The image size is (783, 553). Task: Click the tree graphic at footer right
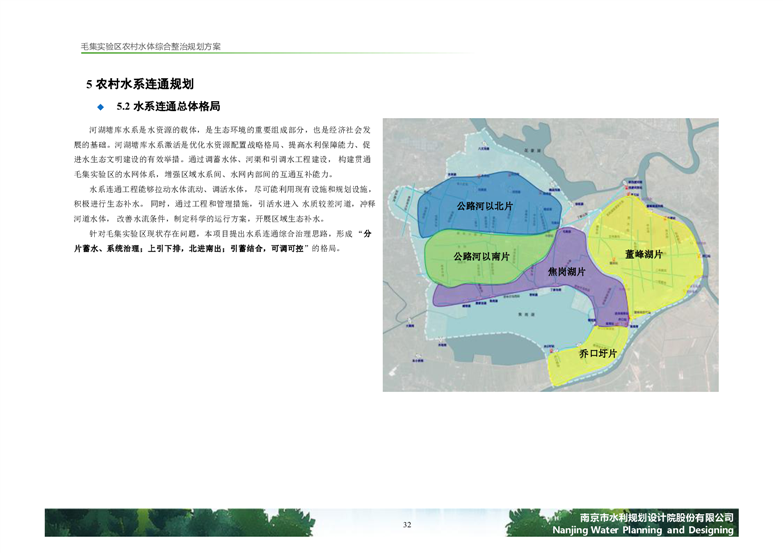528,523
